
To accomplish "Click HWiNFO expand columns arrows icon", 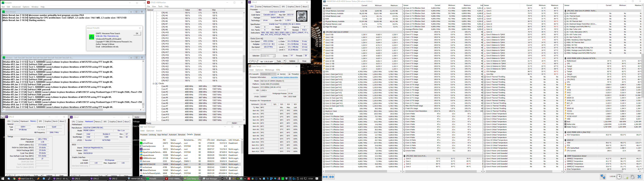I will [325, 177].
